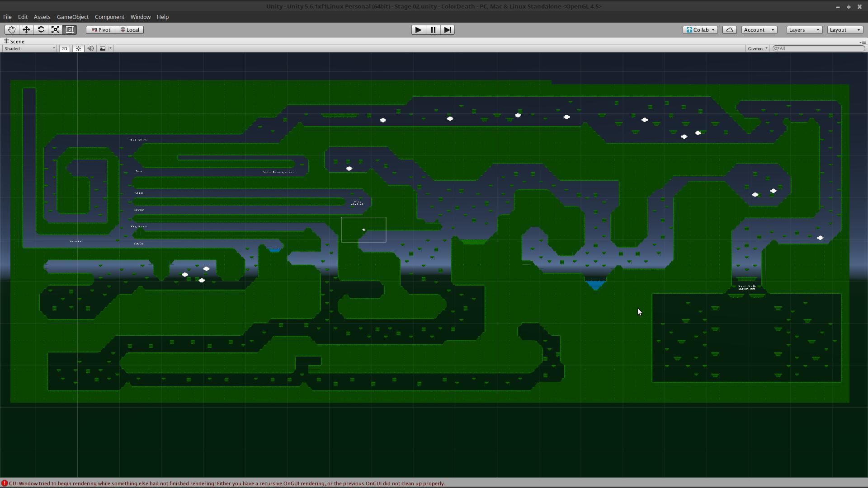Toggle Pivot/Center handle position
The height and width of the screenshot is (488, 868).
click(100, 30)
